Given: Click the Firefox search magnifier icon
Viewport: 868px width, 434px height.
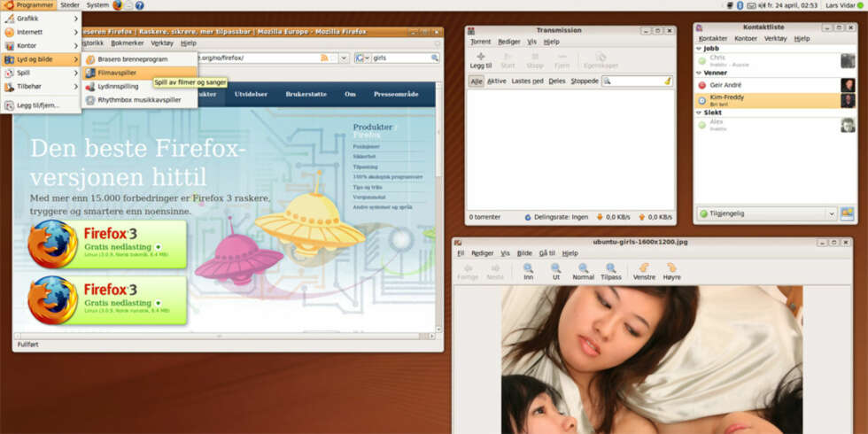Looking at the screenshot, I should [435, 58].
